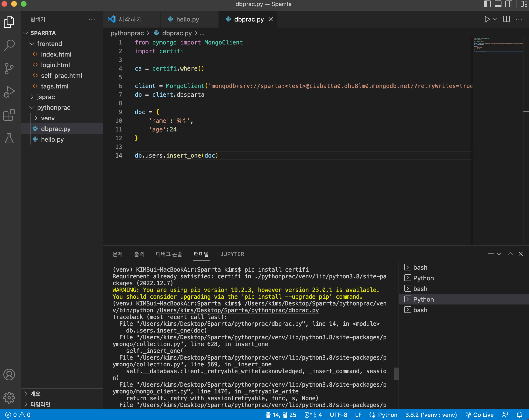Image resolution: width=529 pixels, height=420 pixels.
Task: Click the code minimap preview
Action: click(498, 45)
